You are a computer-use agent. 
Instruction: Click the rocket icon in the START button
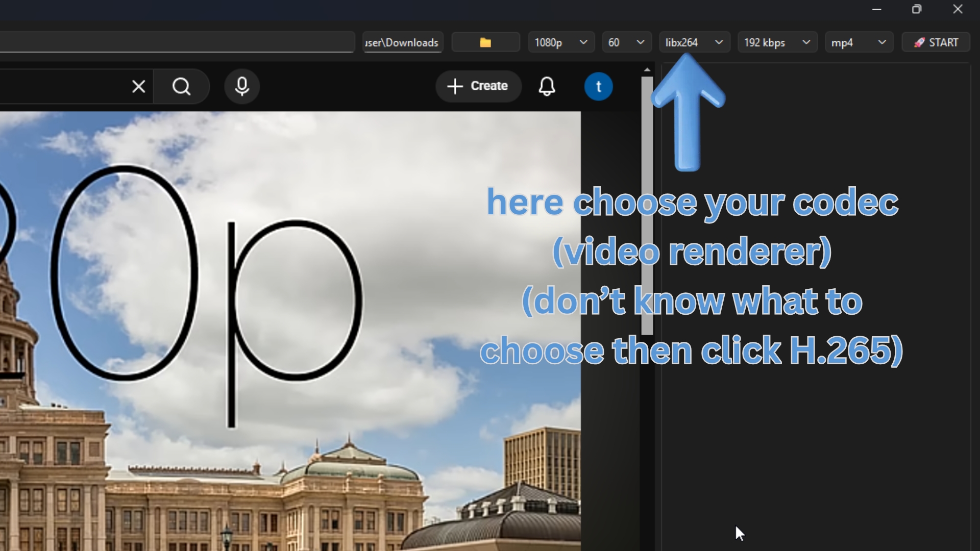pos(921,42)
